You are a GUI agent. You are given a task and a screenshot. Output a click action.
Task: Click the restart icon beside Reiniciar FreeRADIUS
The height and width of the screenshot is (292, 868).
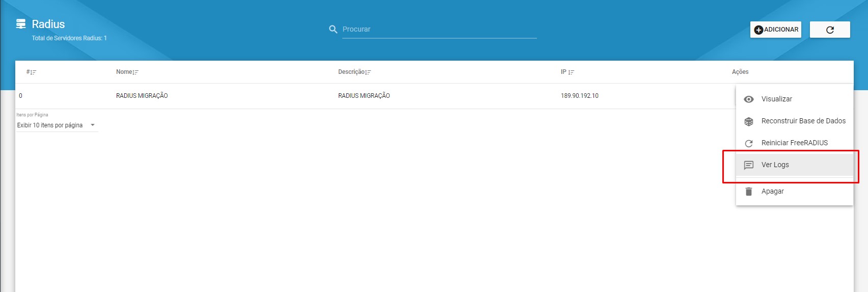point(749,143)
